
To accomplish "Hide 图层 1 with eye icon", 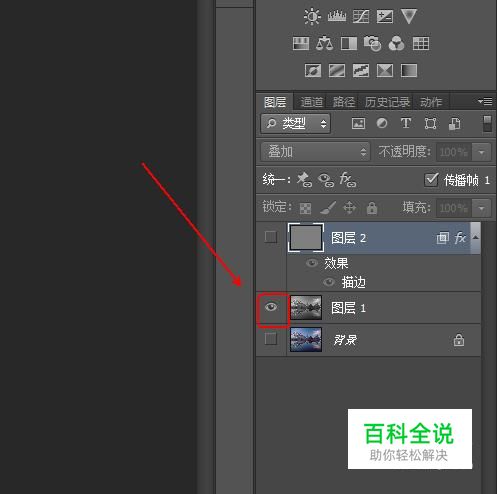I will (x=271, y=307).
